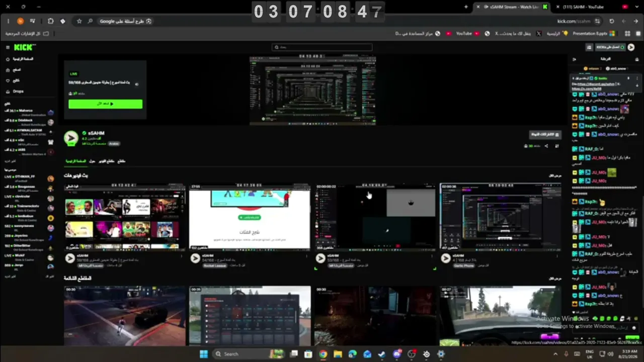Switch to the sSAHM Stream Kick browser tab
644x362 pixels.
(511, 7)
